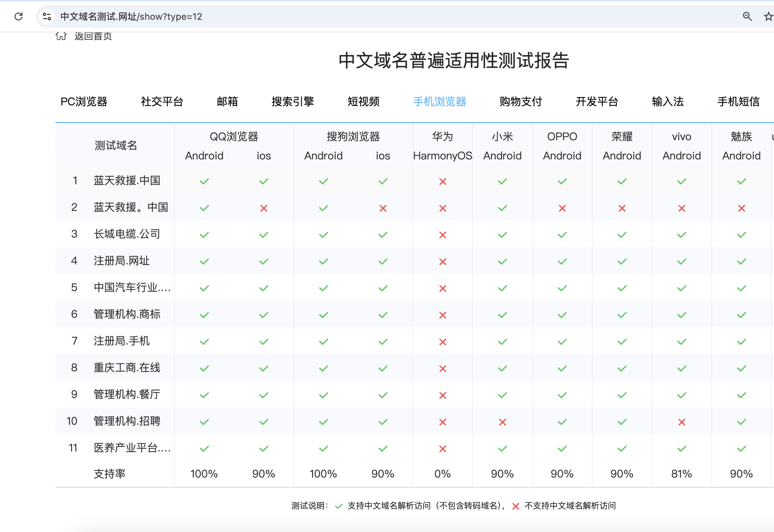
Task: Open the 社交平台 tab
Action: pos(162,101)
